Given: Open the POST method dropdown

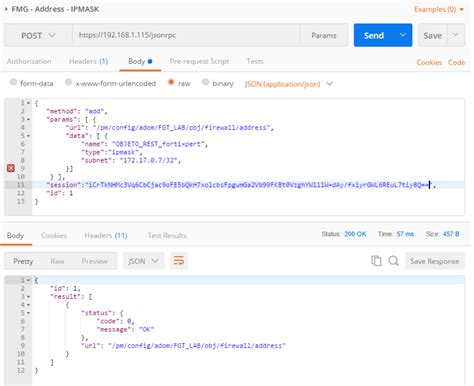Looking at the screenshot, I should [x=38, y=35].
